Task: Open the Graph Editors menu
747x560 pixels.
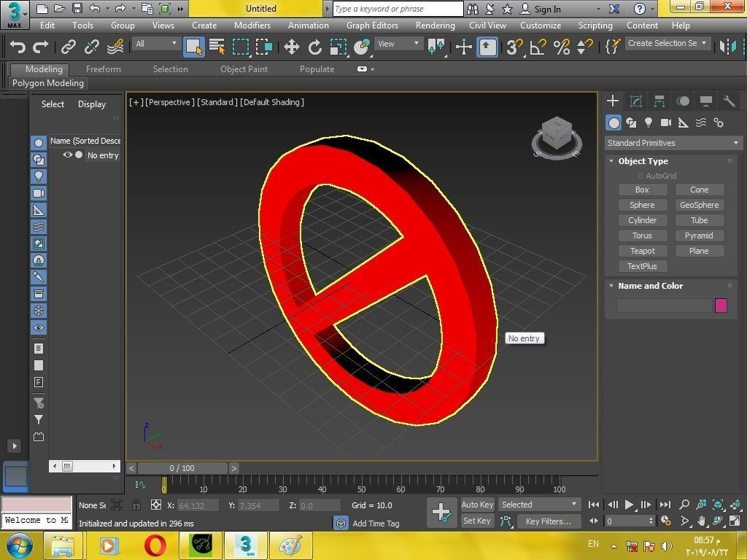Action: point(372,26)
